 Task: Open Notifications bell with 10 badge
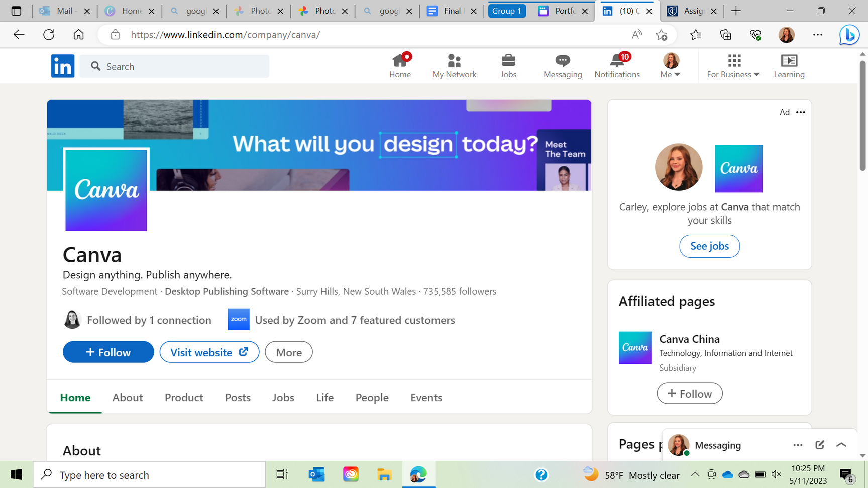[x=617, y=66]
